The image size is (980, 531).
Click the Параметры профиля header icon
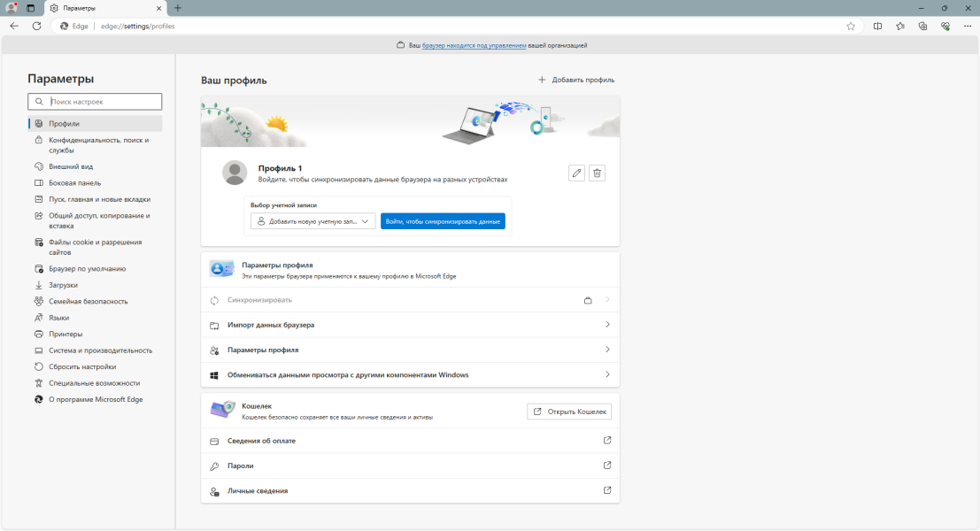[x=221, y=269]
